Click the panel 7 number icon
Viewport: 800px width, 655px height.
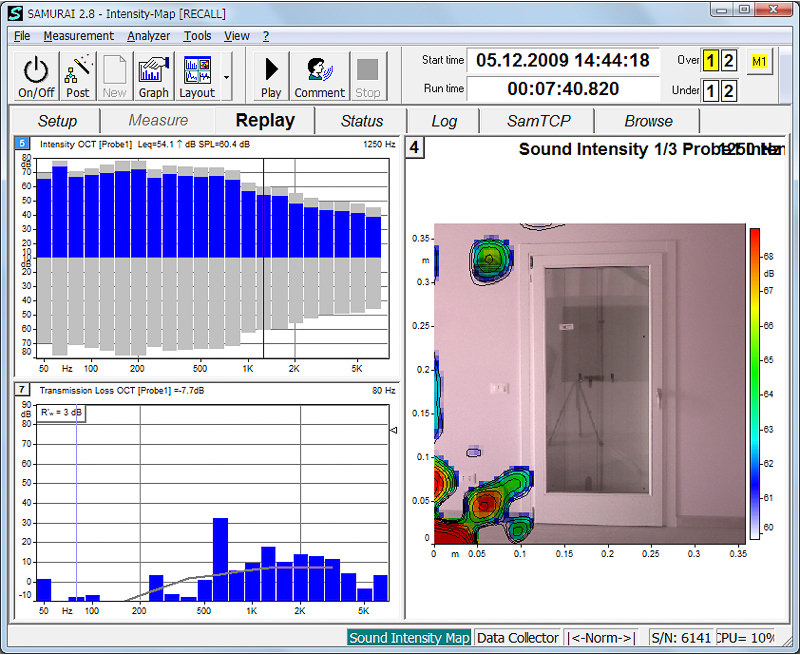coord(22,389)
